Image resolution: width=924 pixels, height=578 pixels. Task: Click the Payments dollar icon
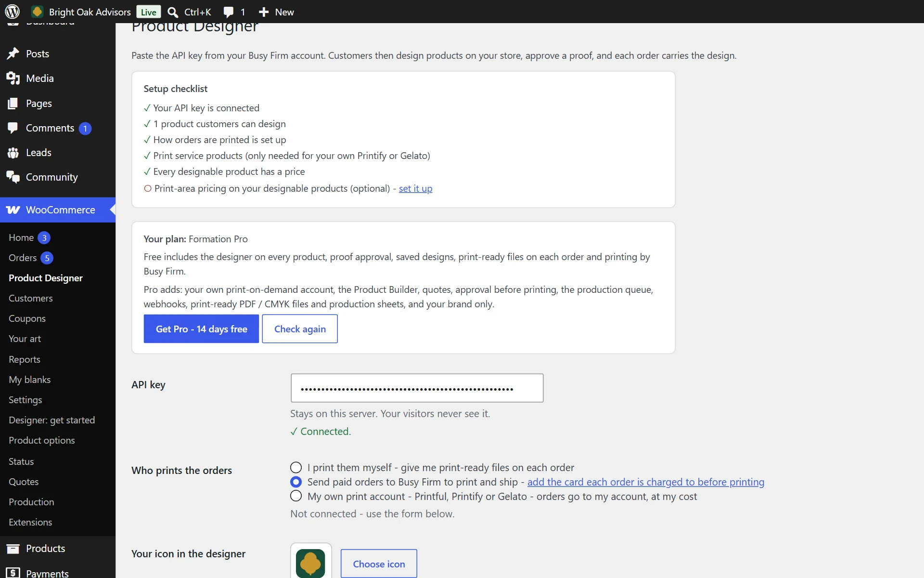coord(13,573)
